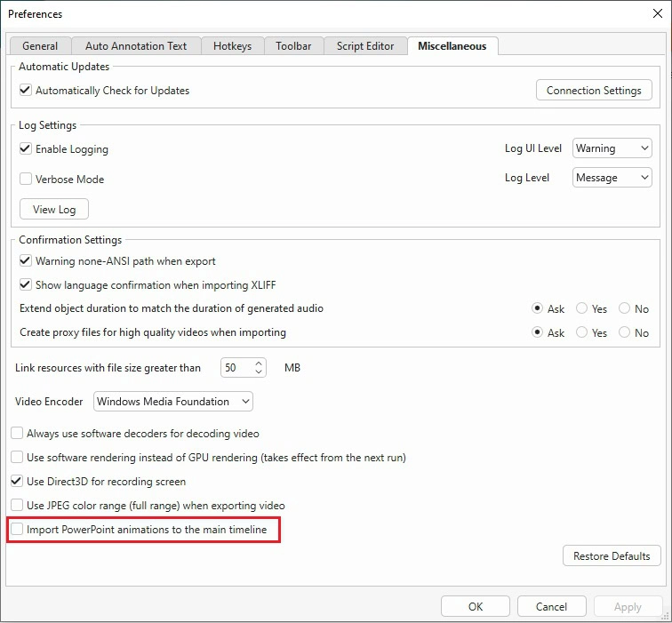Enable Import PowerPoint animations to main timeline

point(18,530)
